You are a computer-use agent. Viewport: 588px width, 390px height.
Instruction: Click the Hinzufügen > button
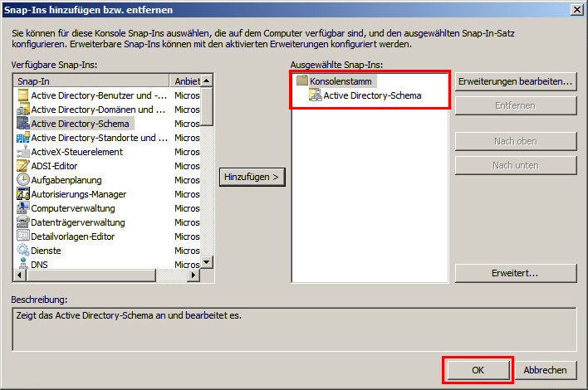coord(252,177)
